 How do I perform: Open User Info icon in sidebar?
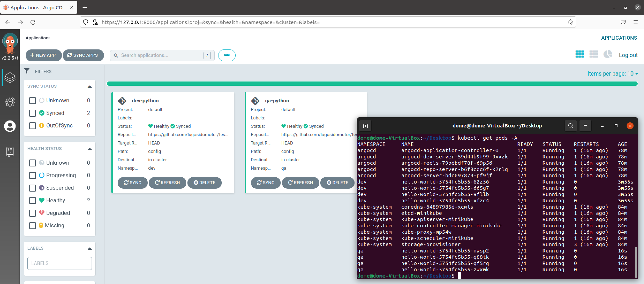point(10,126)
